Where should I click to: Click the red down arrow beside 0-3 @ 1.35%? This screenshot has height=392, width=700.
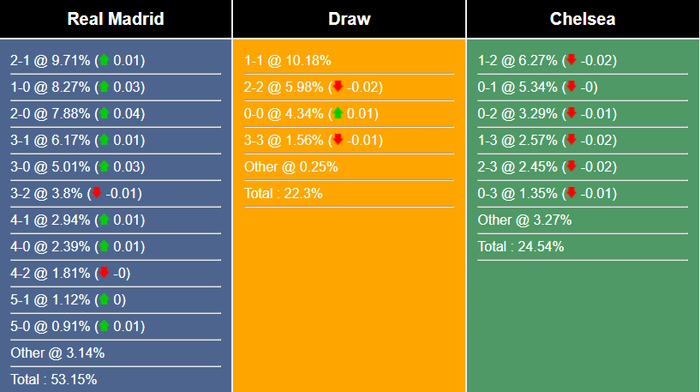(571, 193)
